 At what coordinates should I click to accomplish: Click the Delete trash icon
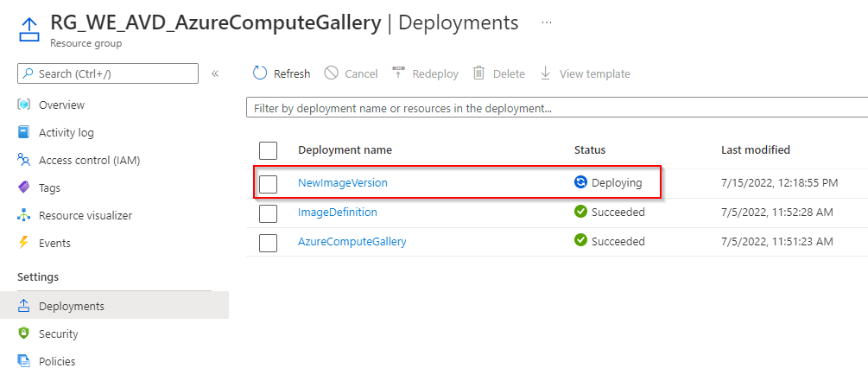(x=478, y=73)
